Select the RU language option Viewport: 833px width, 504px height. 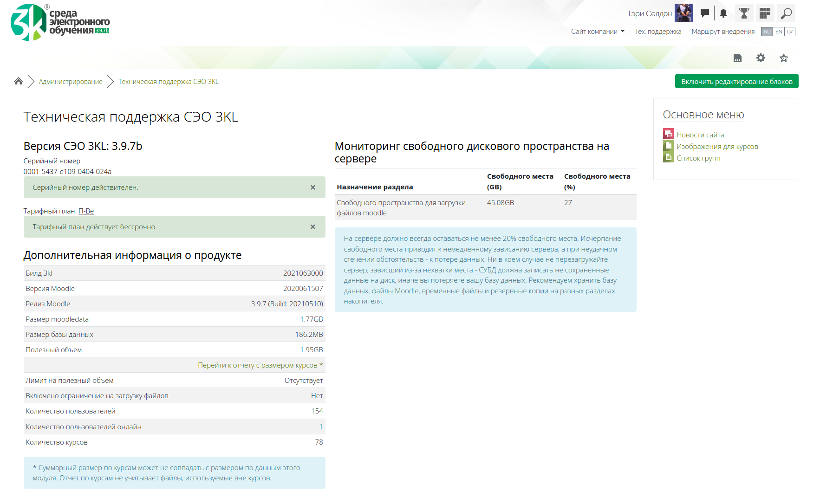[x=767, y=32]
